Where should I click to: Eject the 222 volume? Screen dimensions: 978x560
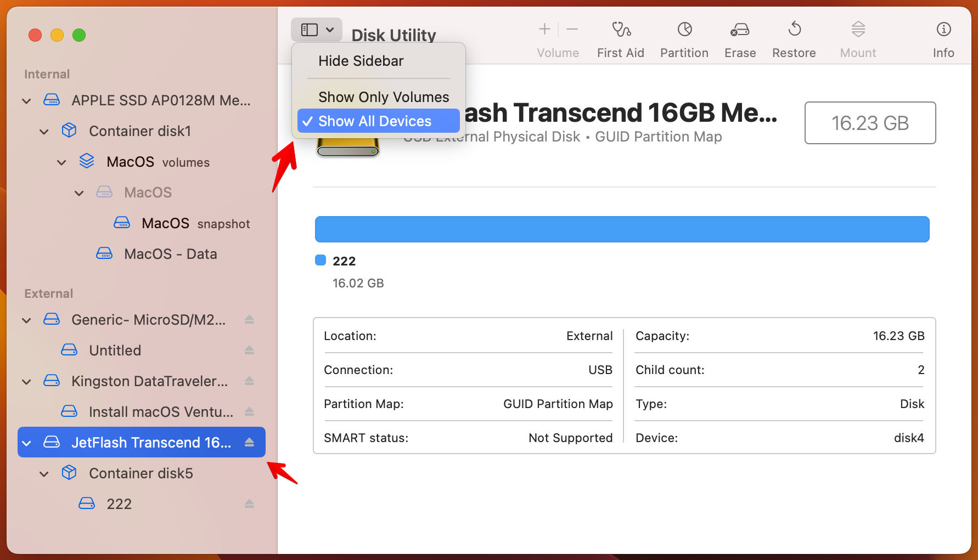click(249, 504)
